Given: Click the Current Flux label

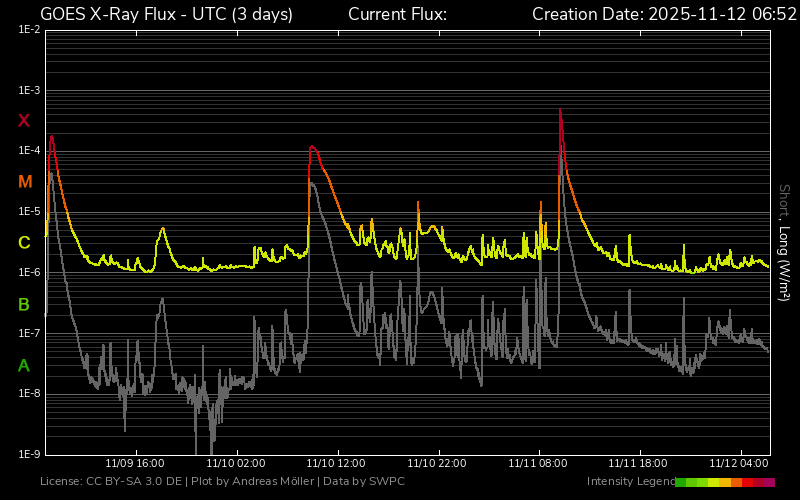Looking at the screenshot, I should [397, 14].
